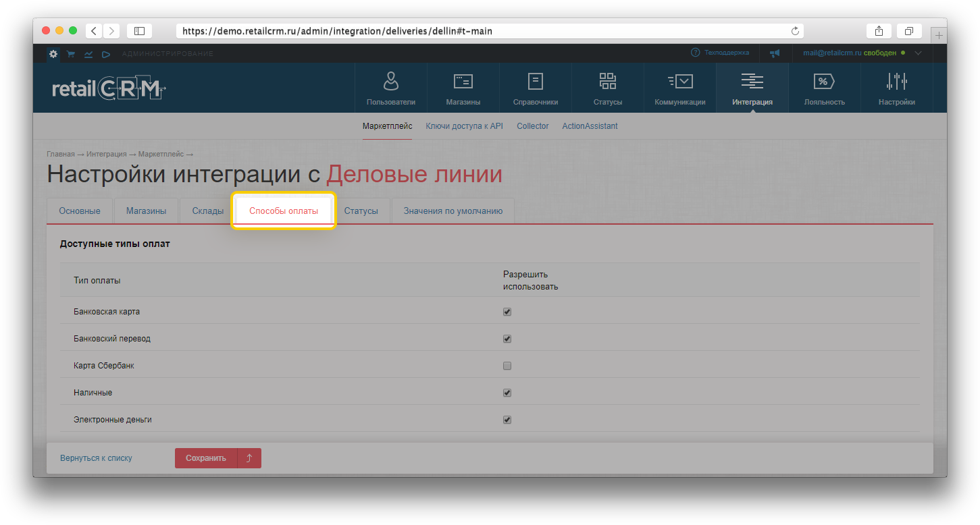
Task: Open Статусы section in main navigation
Action: (x=608, y=88)
